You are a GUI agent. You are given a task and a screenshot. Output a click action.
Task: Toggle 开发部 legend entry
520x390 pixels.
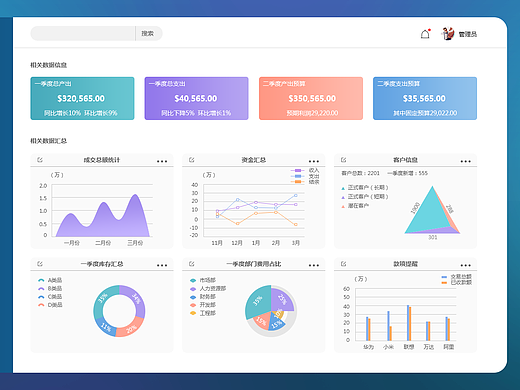pyautogui.click(x=203, y=305)
